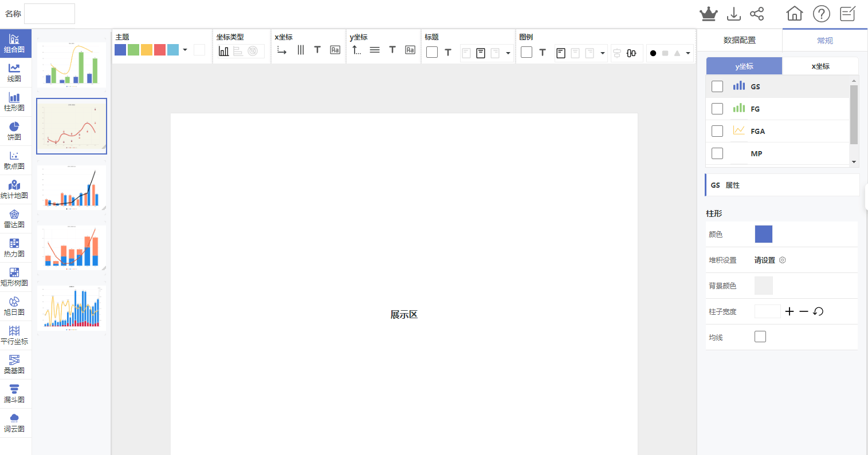The image size is (868, 455).
Task: Open the 标题 position dropdown arrow
Action: point(508,53)
